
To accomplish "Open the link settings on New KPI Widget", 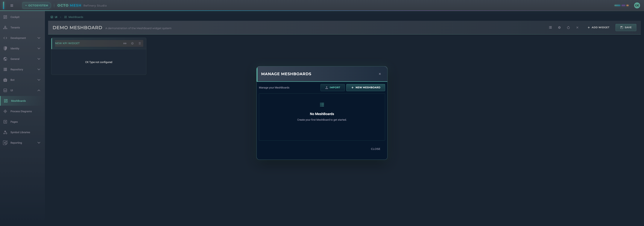I will (x=125, y=43).
